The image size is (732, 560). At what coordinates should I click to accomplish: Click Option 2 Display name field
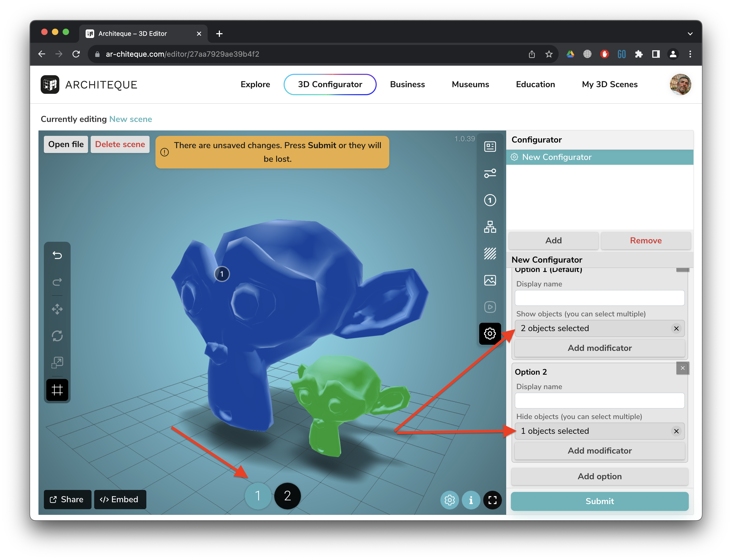(599, 401)
